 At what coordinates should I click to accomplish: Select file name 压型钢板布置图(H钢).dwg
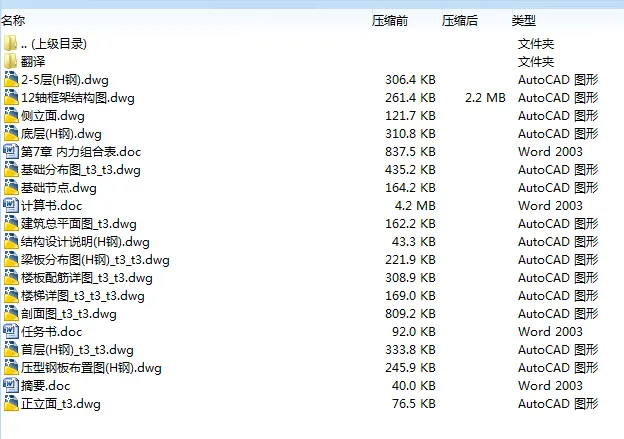pyautogui.click(x=91, y=368)
